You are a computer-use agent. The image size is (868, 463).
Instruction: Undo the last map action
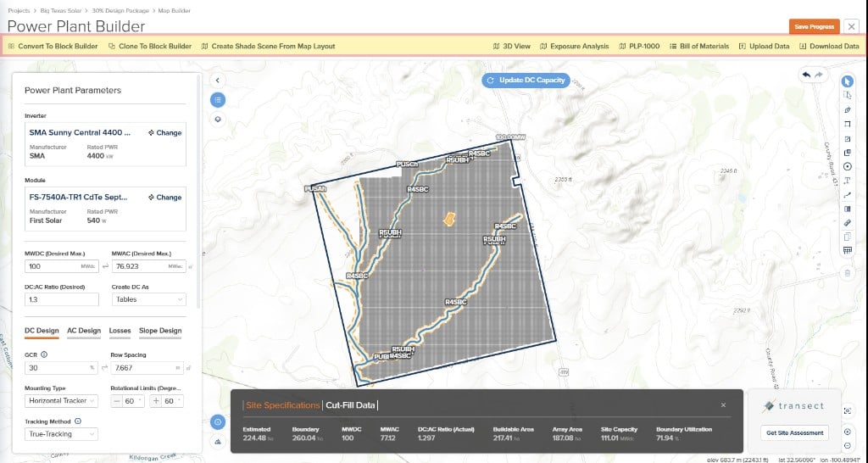coord(807,75)
